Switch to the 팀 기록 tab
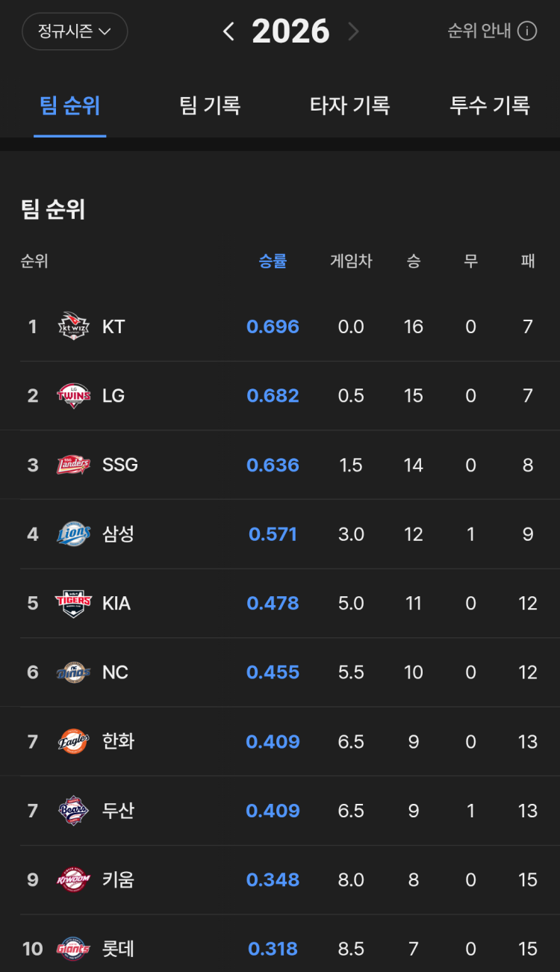 click(x=210, y=105)
